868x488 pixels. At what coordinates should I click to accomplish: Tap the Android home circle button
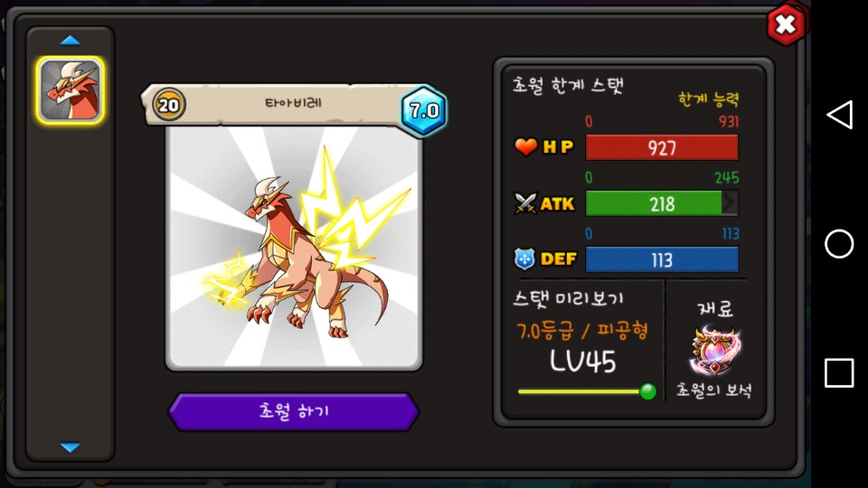[839, 243]
